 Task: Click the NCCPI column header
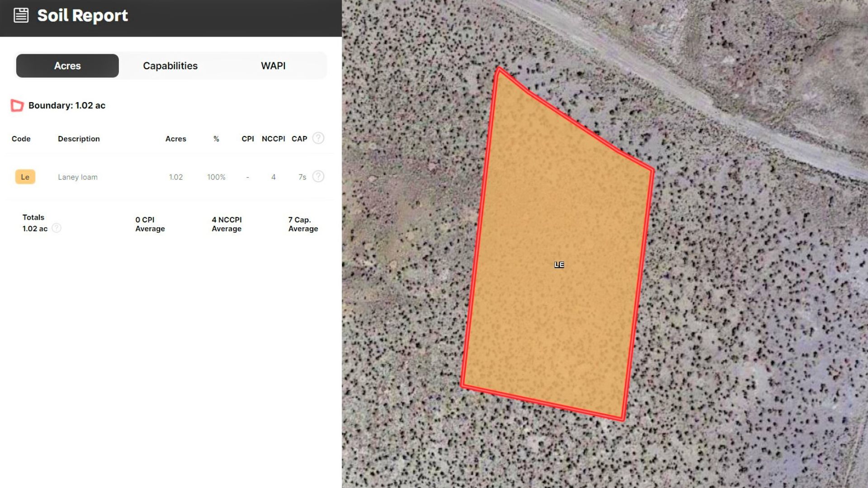coord(273,139)
